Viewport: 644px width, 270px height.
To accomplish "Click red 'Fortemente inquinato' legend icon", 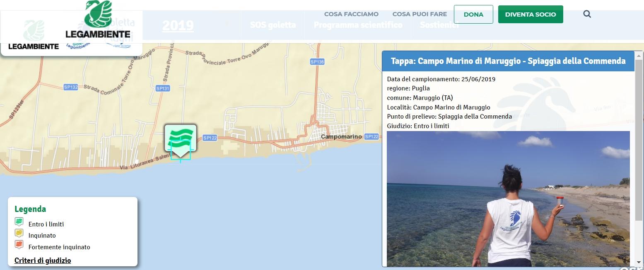I will click(x=19, y=245).
